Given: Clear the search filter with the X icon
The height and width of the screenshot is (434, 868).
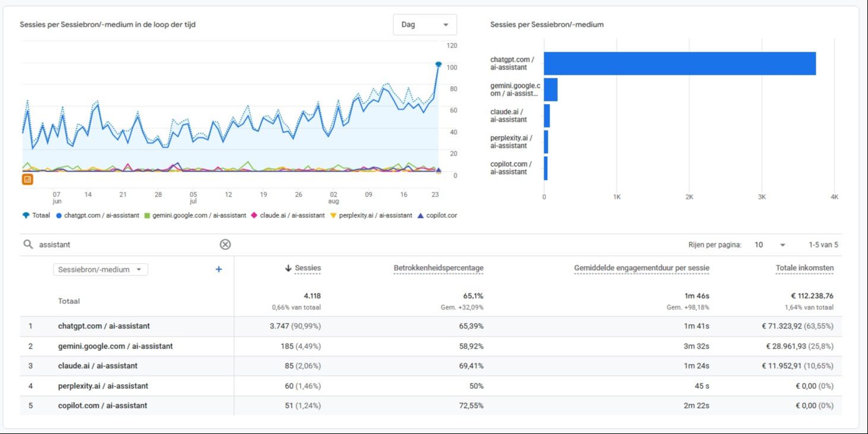Looking at the screenshot, I should (x=225, y=244).
